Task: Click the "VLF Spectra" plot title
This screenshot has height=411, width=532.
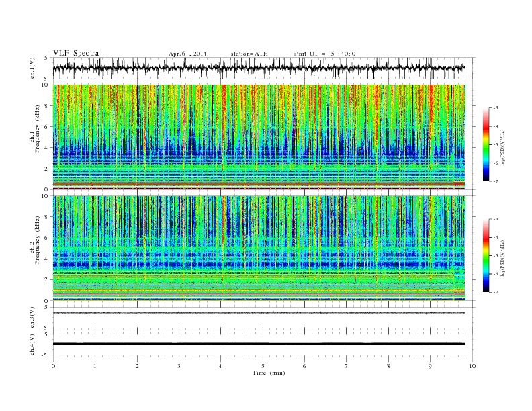Action: tap(76, 53)
